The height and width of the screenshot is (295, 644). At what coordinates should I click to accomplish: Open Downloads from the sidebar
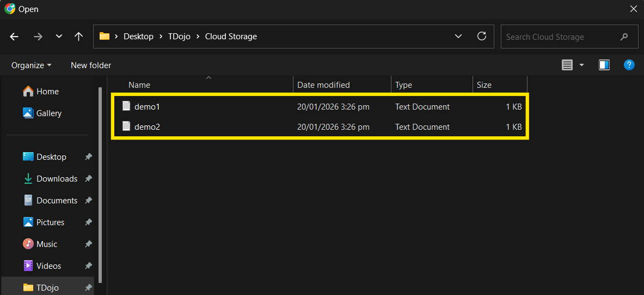[x=57, y=179]
